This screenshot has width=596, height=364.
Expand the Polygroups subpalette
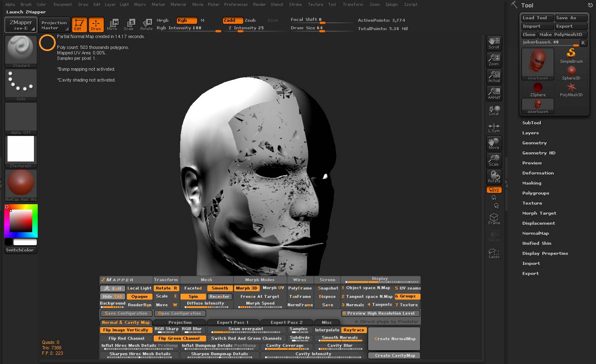(x=535, y=193)
